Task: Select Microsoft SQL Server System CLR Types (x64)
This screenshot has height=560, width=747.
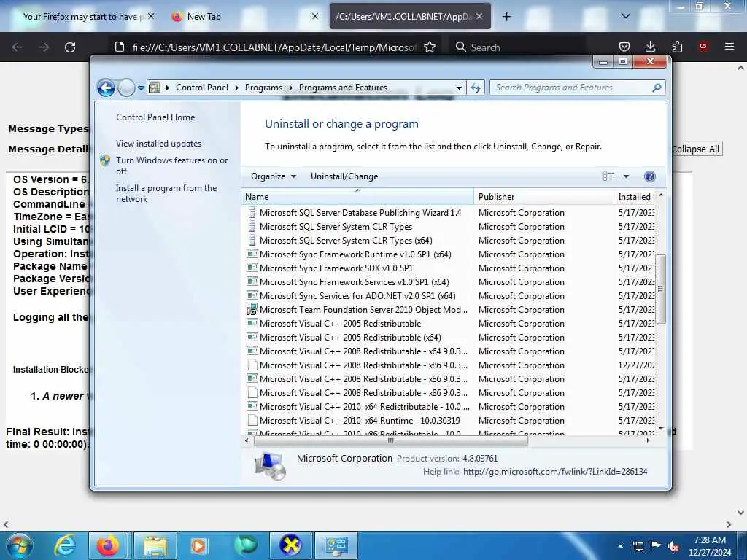Action: coord(346,241)
